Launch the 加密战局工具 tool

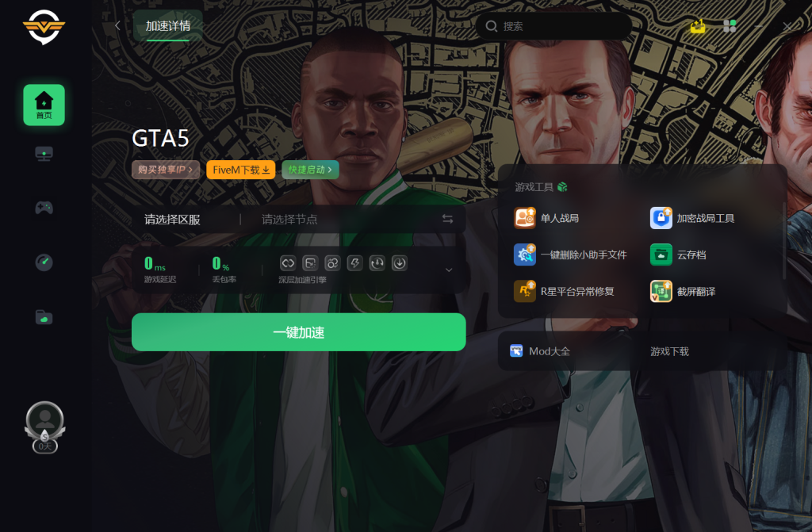tap(691, 218)
